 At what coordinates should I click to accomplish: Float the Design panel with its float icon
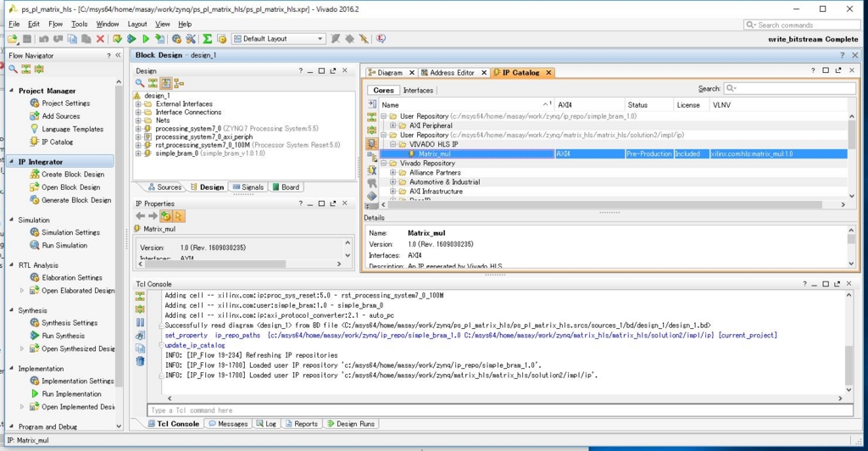click(332, 71)
